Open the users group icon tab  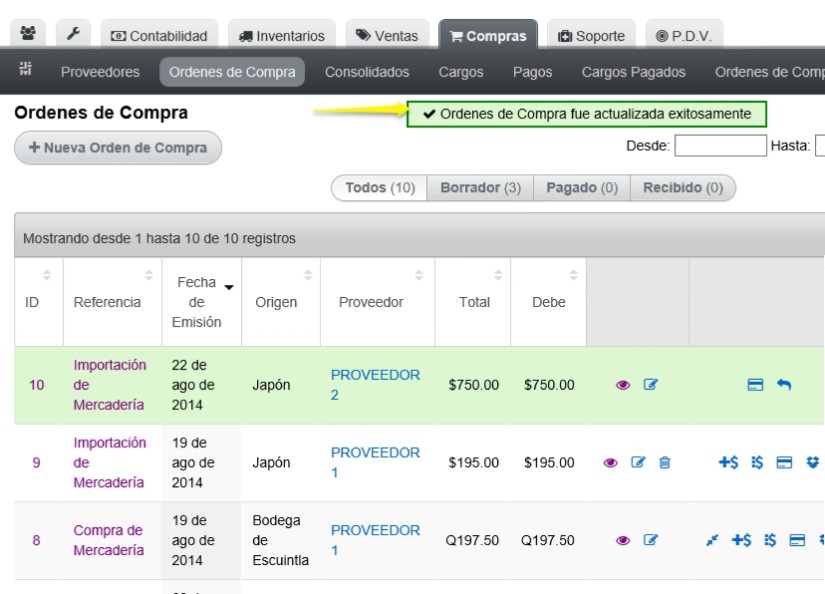tap(28, 34)
